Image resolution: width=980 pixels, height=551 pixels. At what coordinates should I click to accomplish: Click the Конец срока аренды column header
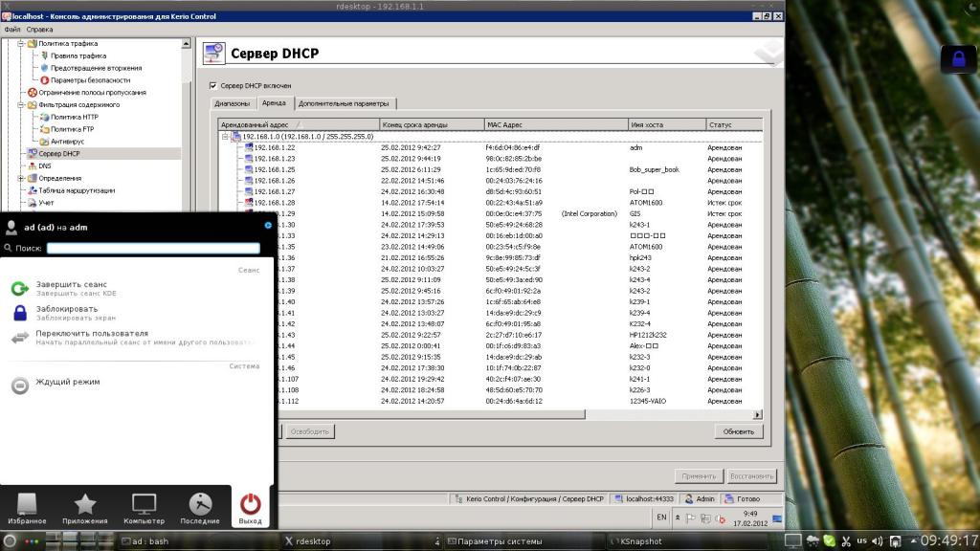[x=432, y=125]
